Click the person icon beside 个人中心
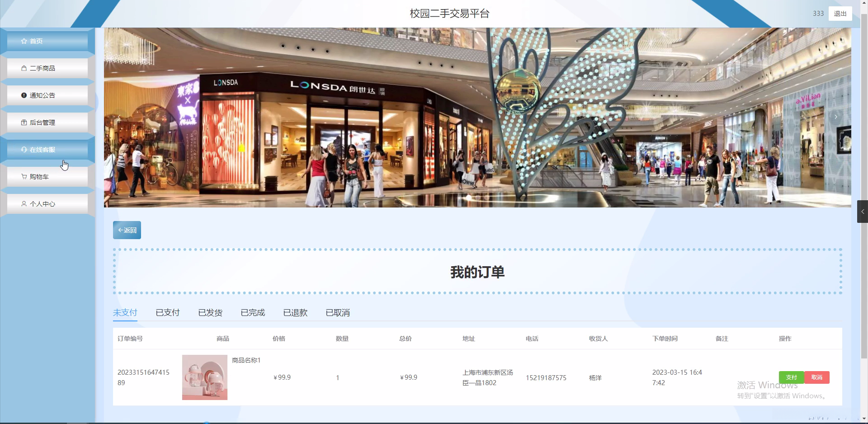Image resolution: width=868 pixels, height=424 pixels. [24, 204]
